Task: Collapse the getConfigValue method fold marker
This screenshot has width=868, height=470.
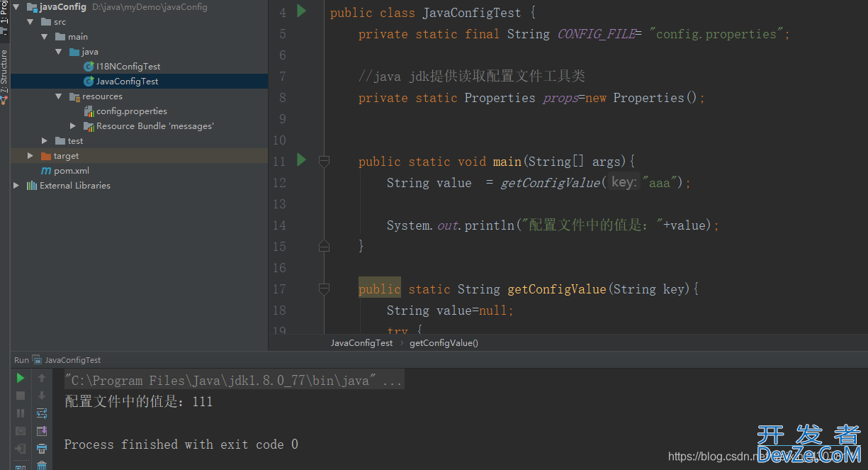Action: point(324,289)
